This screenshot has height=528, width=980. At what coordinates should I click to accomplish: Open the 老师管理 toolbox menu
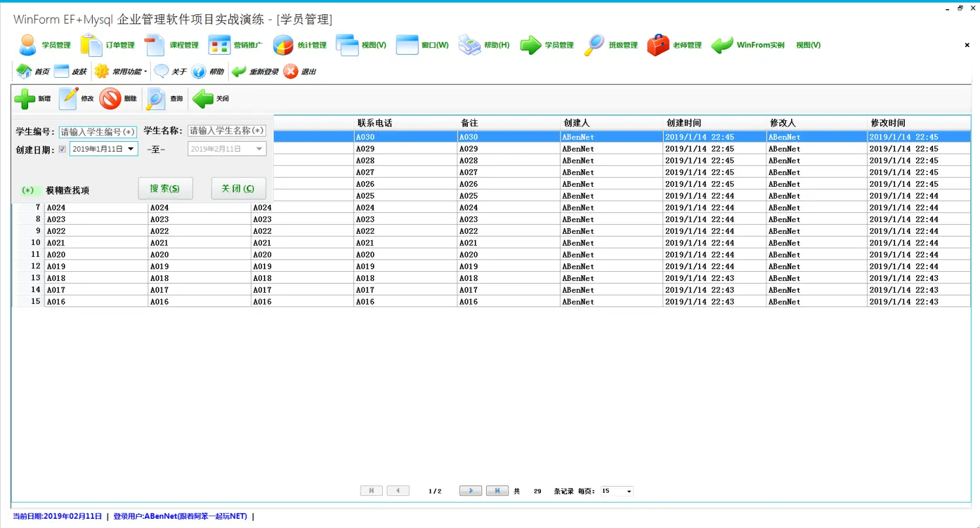pyautogui.click(x=675, y=45)
